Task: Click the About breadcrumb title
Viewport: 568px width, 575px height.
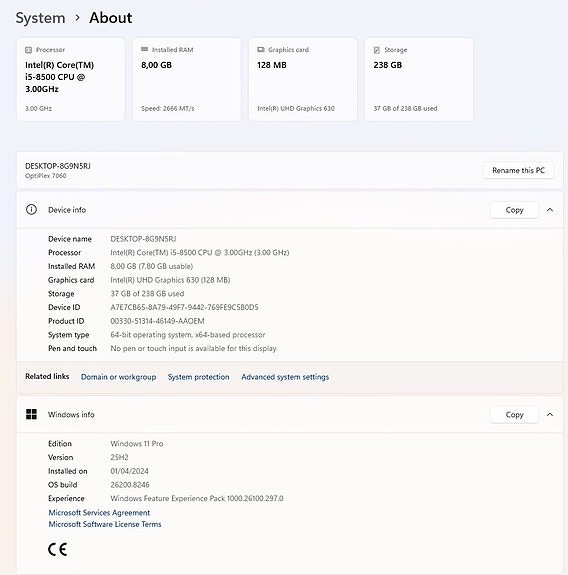Action: click(111, 18)
